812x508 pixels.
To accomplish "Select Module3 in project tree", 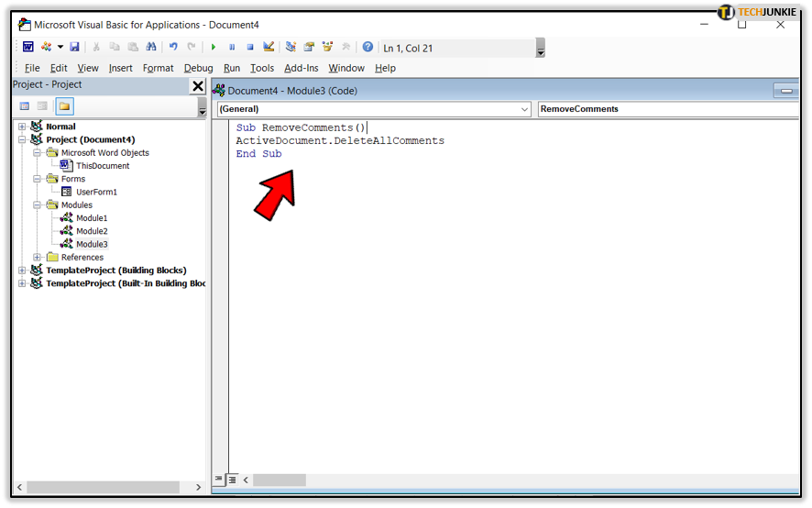I will [92, 244].
